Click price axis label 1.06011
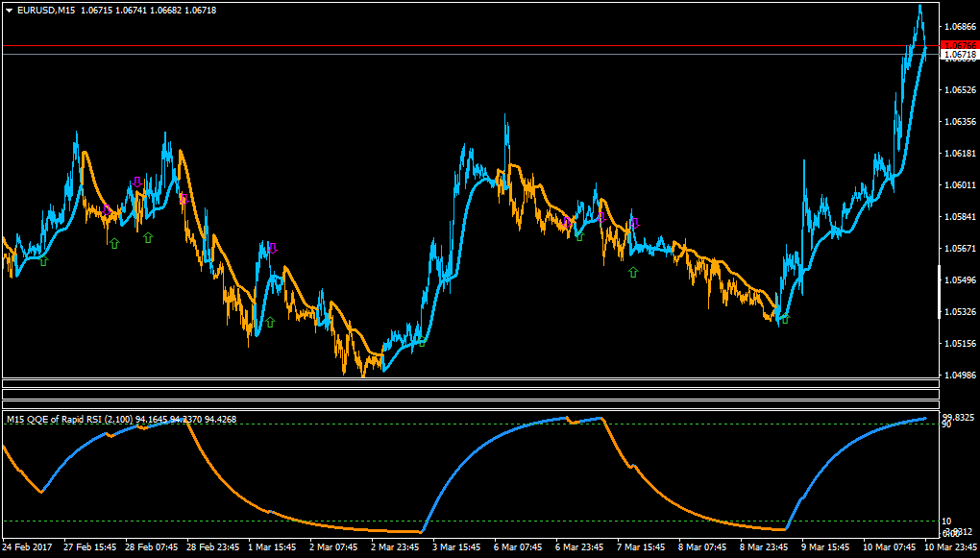 (961, 185)
